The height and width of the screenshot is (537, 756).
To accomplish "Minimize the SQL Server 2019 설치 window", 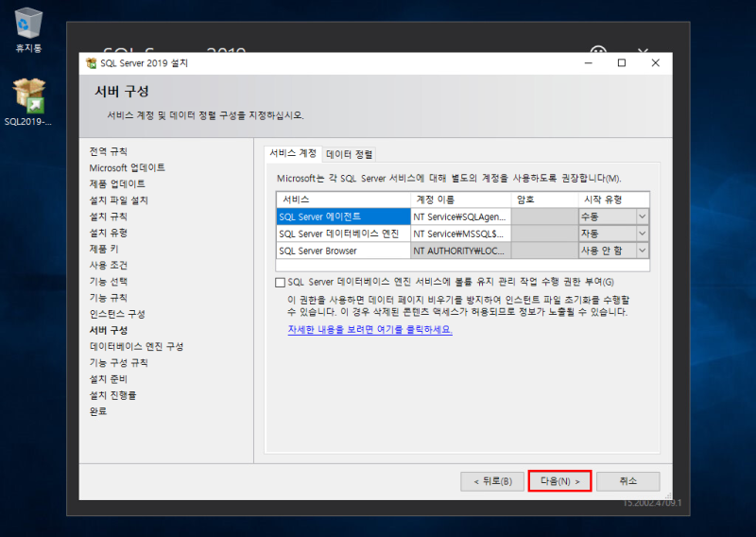I will [x=588, y=63].
